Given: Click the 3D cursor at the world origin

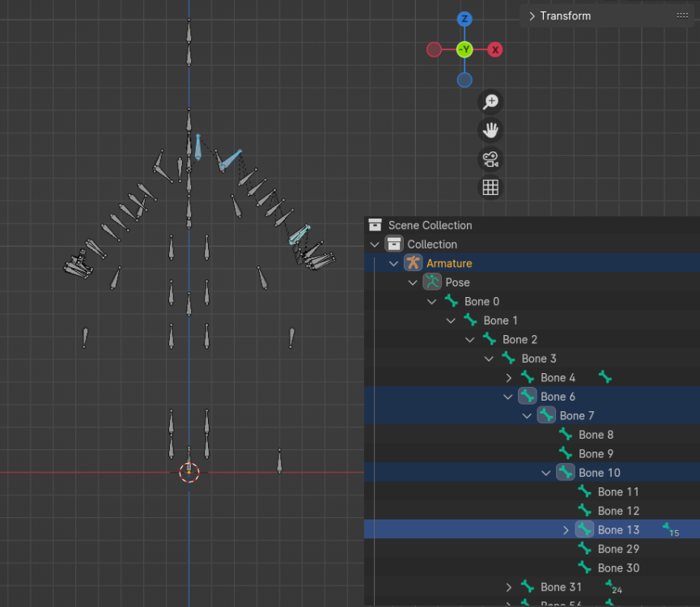Looking at the screenshot, I should click(x=189, y=473).
